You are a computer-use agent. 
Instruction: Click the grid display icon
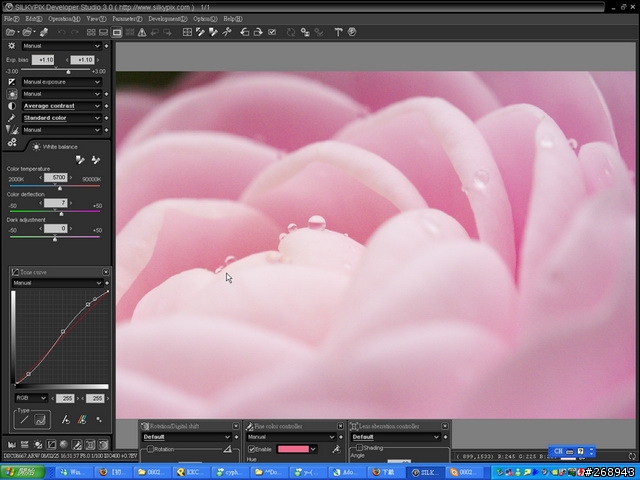point(187,32)
